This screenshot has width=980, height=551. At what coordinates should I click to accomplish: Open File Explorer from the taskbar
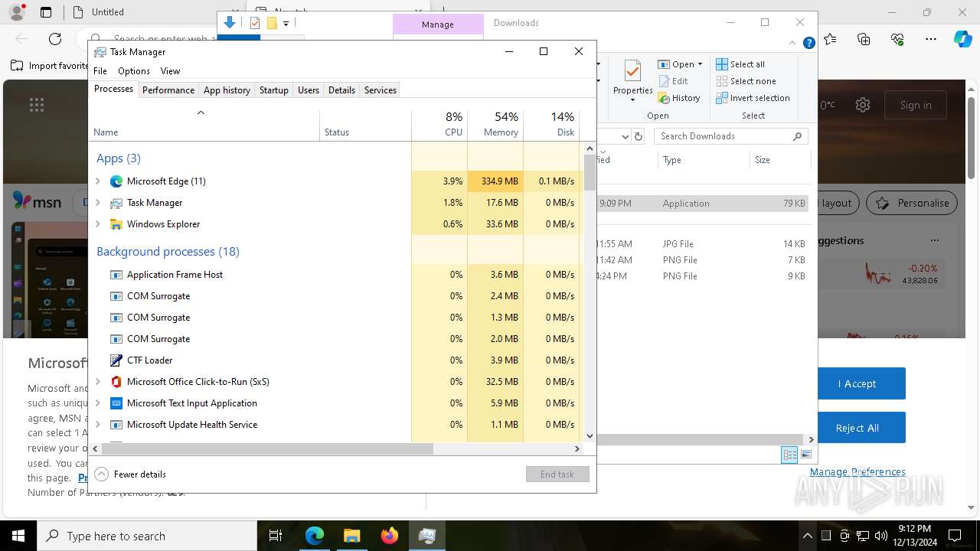coord(351,536)
